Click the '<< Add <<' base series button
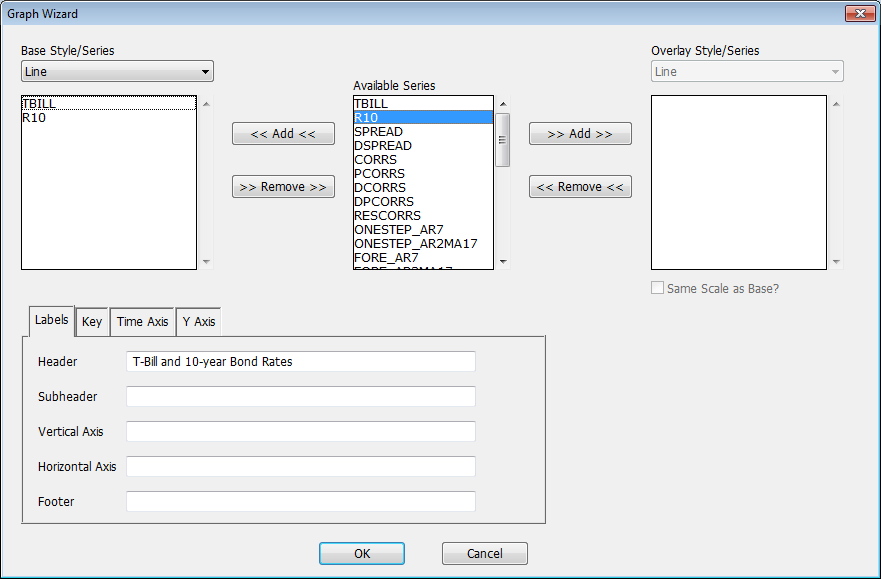 tap(283, 134)
